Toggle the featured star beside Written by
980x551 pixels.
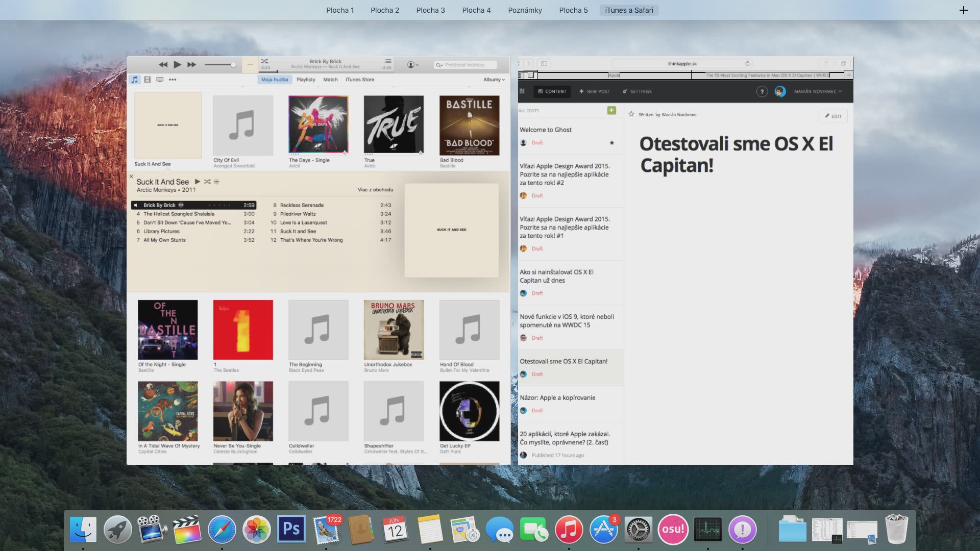point(631,114)
